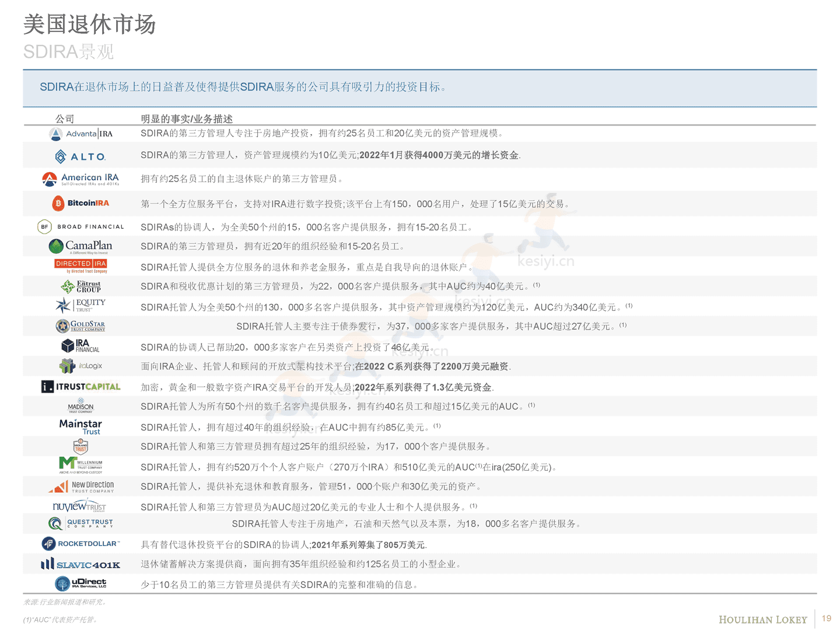The height and width of the screenshot is (630, 840).
Task: Click the Slavic401k logo
Action: click(x=80, y=564)
